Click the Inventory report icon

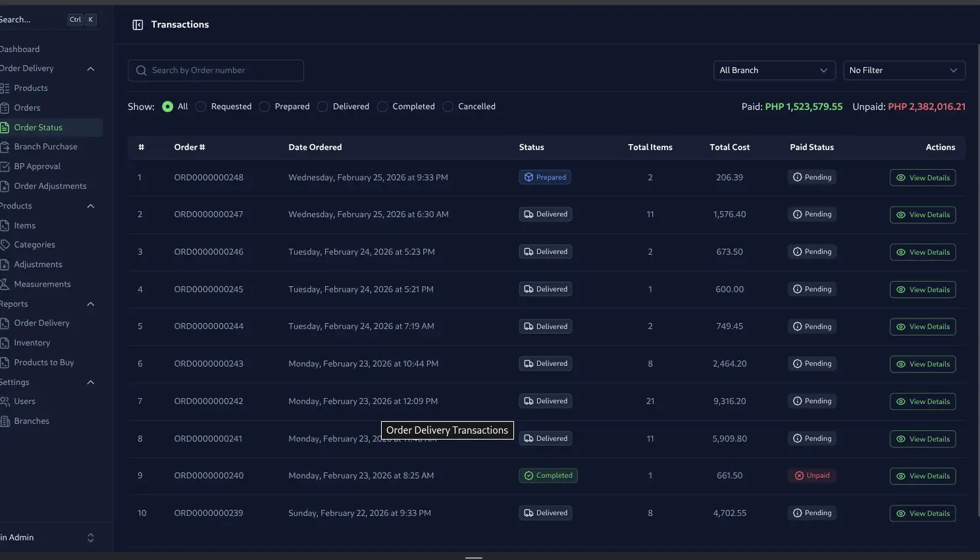(x=5, y=342)
